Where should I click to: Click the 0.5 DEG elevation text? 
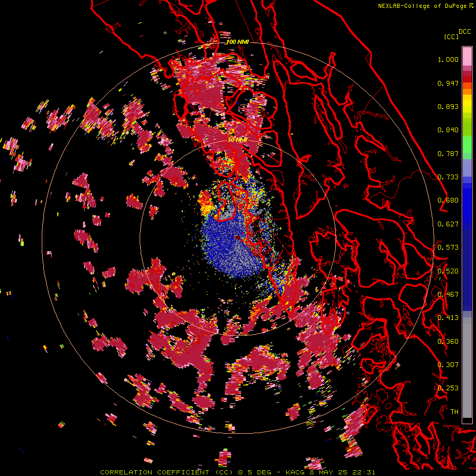[x=254, y=472]
